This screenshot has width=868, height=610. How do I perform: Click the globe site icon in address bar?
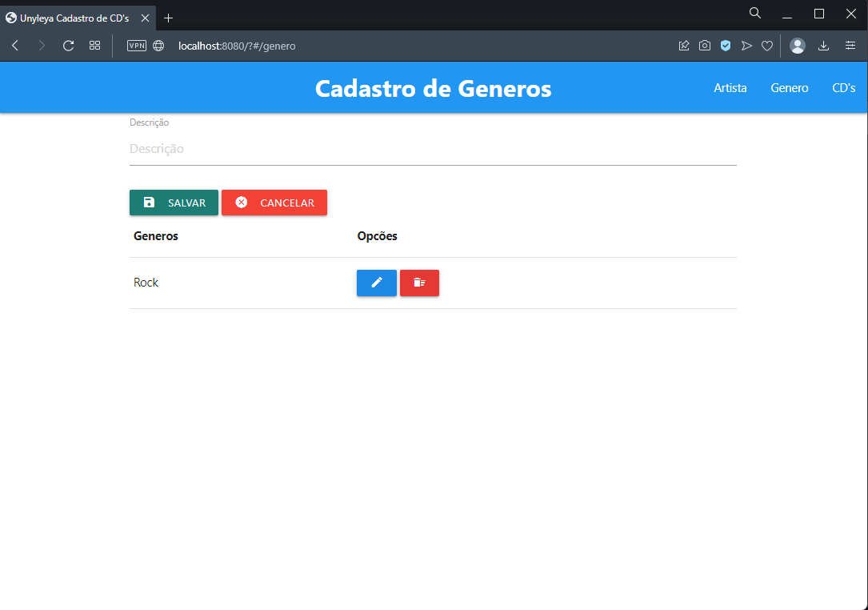click(158, 46)
